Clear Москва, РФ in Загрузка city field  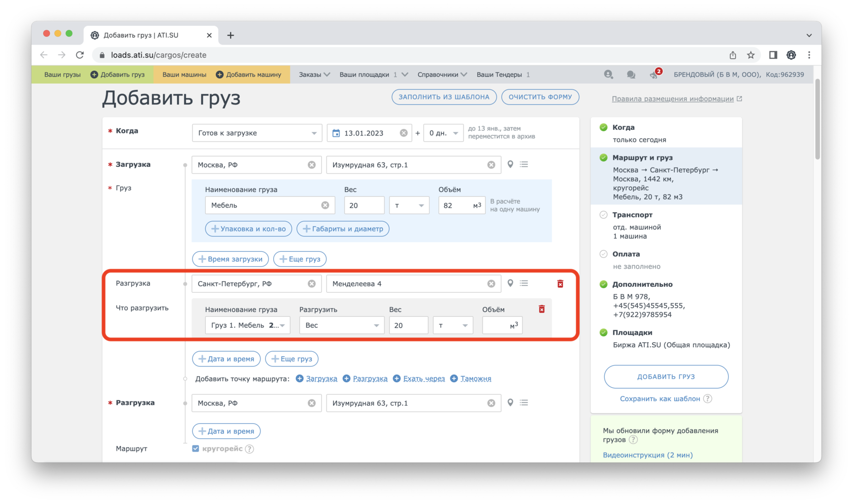click(312, 165)
